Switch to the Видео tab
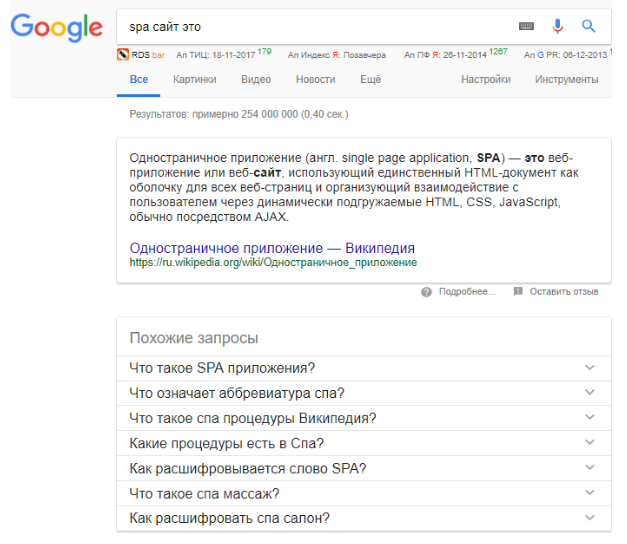The width and height of the screenshot is (627, 544). point(256,80)
